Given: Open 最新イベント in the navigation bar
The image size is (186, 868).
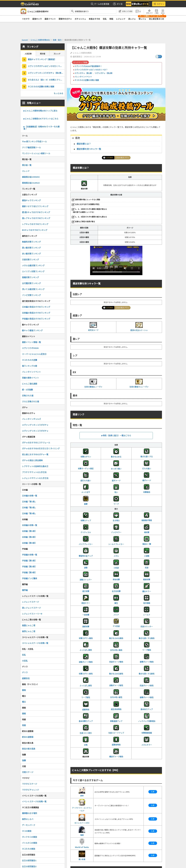Looking at the screenshot, I should click(50, 19).
